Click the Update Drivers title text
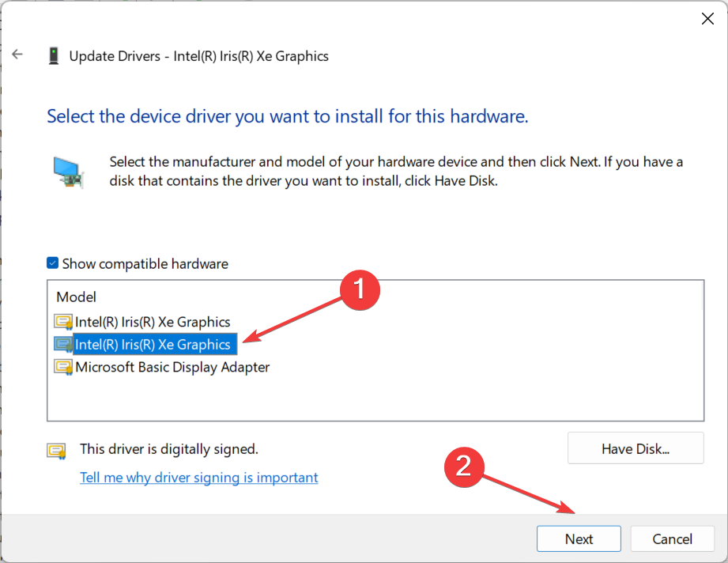728x563 pixels. (x=198, y=56)
